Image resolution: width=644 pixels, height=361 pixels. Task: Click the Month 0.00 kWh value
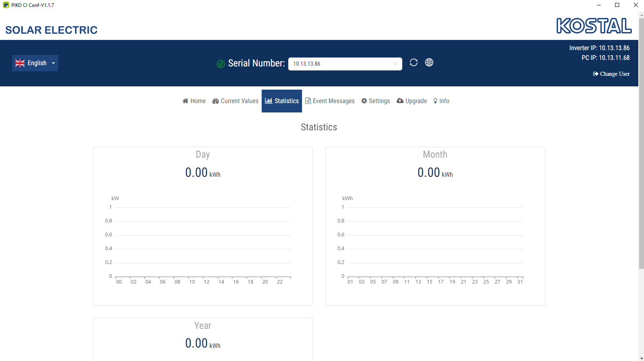click(x=435, y=173)
